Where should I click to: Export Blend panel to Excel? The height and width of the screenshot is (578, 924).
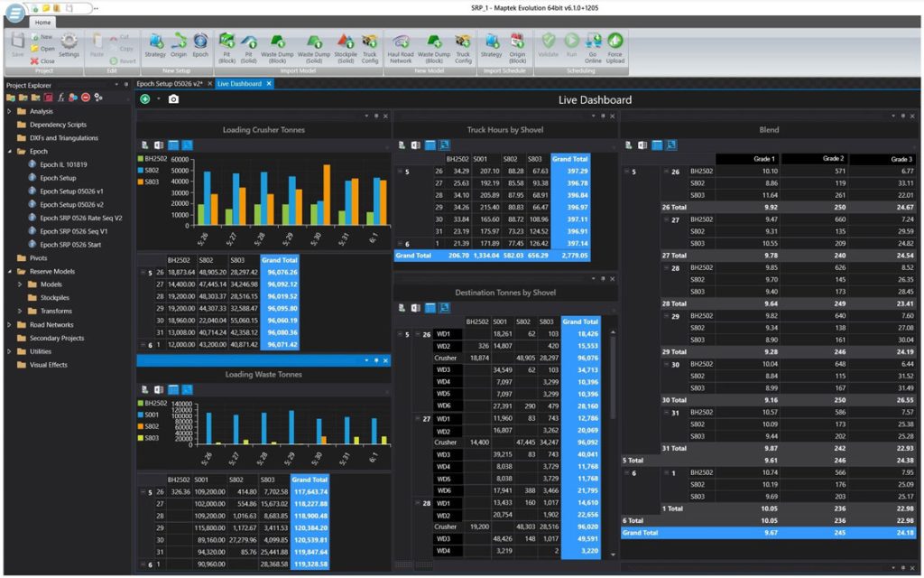tap(642, 145)
